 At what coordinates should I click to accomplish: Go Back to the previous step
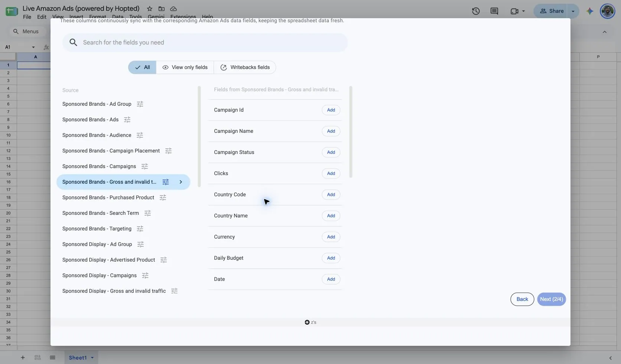[522, 299]
